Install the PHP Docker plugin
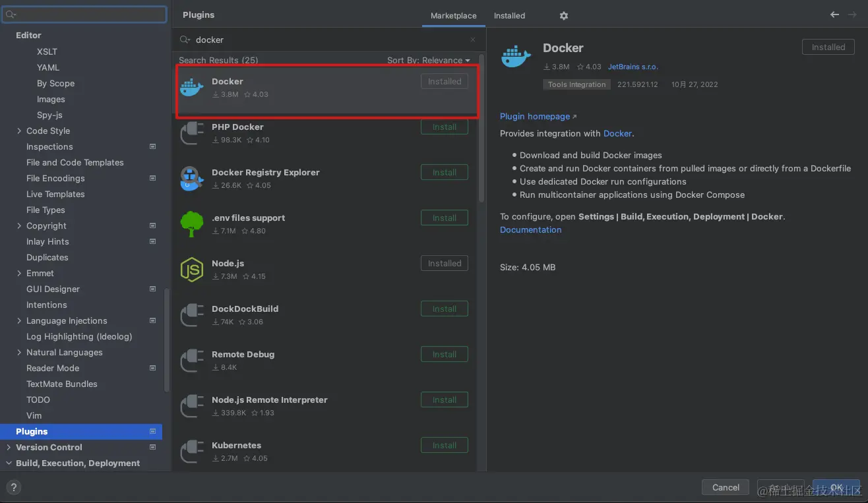Image resolution: width=868 pixels, height=503 pixels. tap(444, 127)
